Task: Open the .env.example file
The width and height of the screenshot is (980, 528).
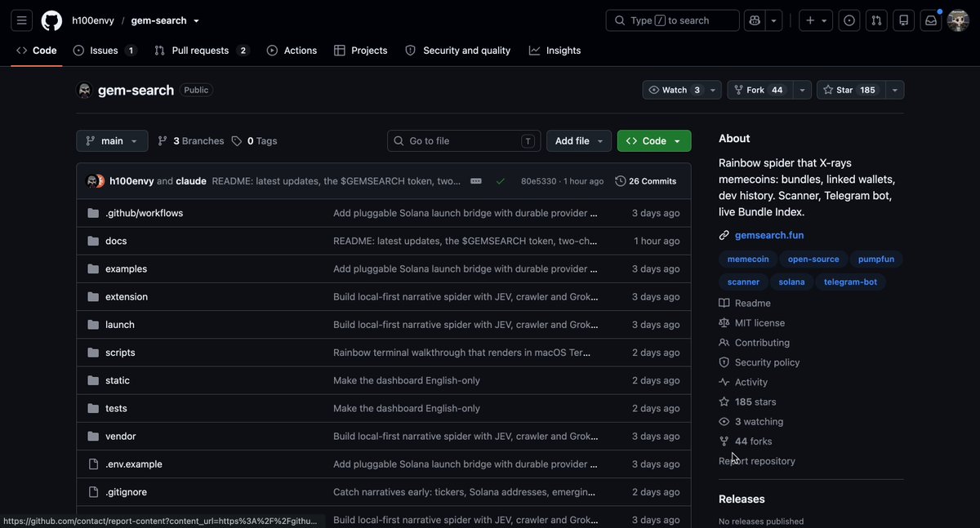Action: pyautogui.click(x=134, y=464)
